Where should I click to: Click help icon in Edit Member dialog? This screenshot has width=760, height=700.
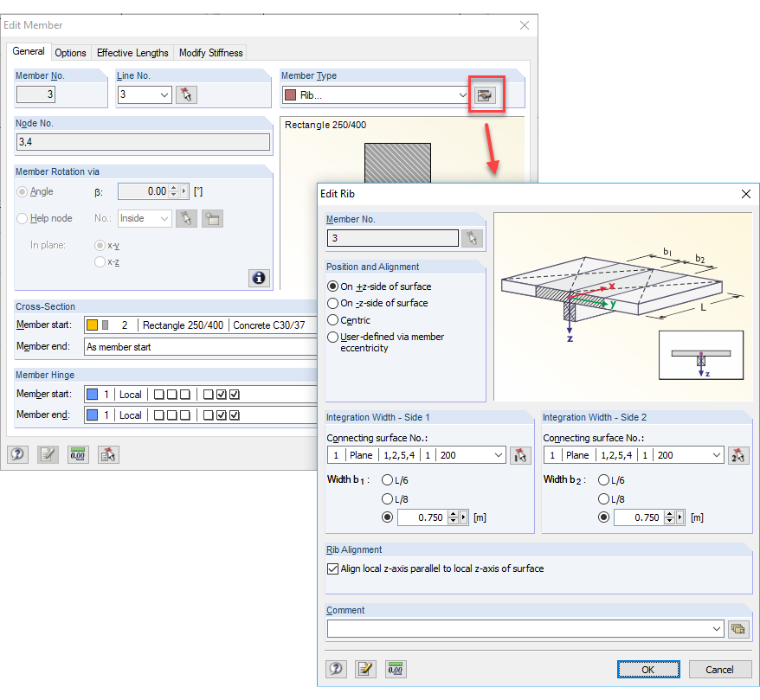(18, 455)
